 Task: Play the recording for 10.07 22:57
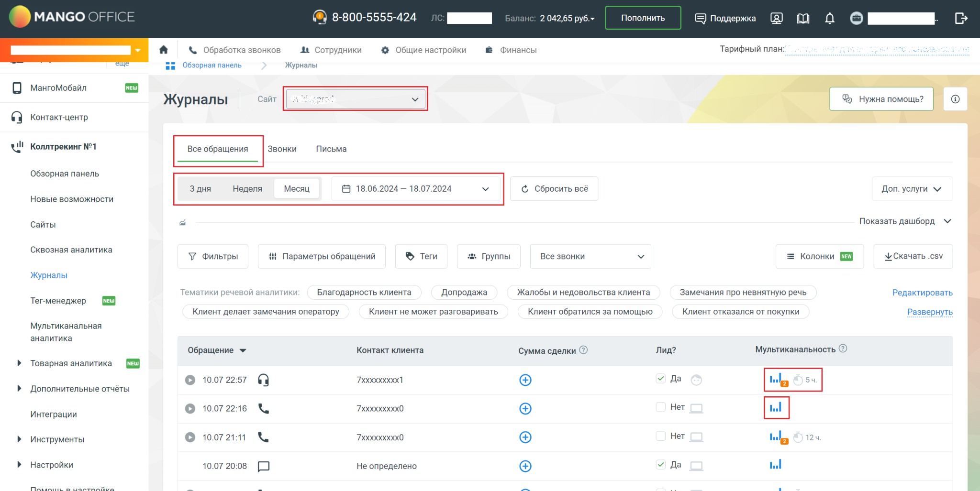click(190, 380)
